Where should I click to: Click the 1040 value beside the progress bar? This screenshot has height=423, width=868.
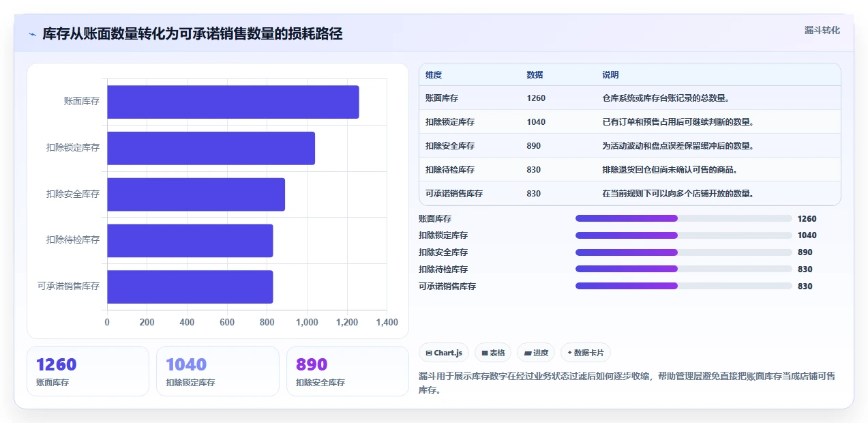(807, 235)
